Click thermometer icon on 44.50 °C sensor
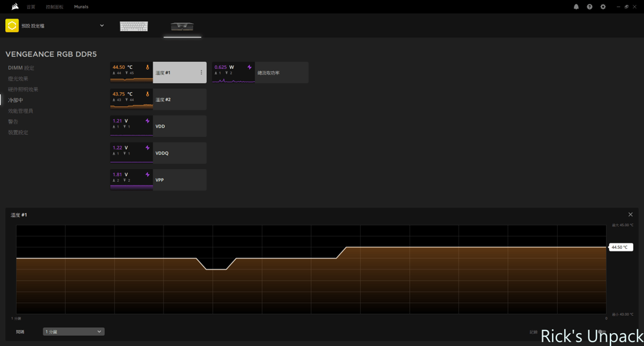 pos(147,67)
